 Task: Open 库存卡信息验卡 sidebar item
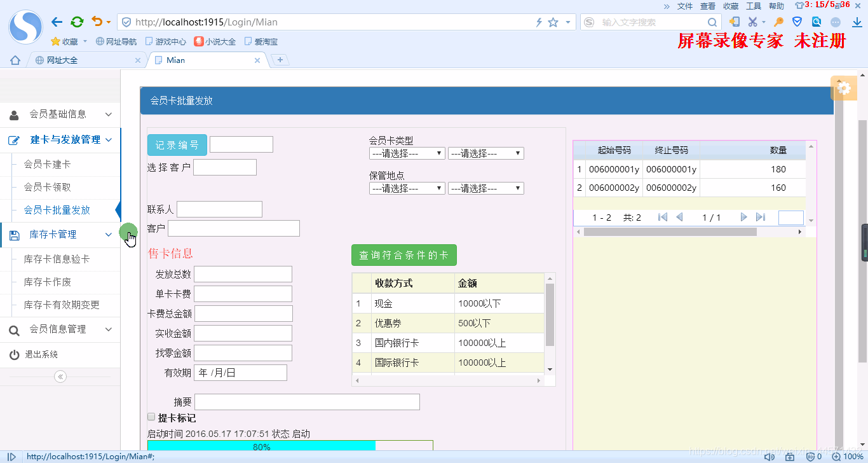[57, 259]
